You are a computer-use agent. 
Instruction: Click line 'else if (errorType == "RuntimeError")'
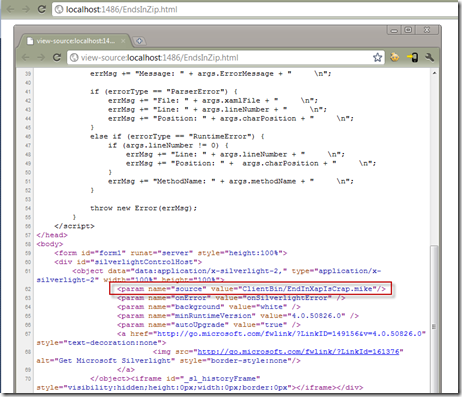coord(177,136)
